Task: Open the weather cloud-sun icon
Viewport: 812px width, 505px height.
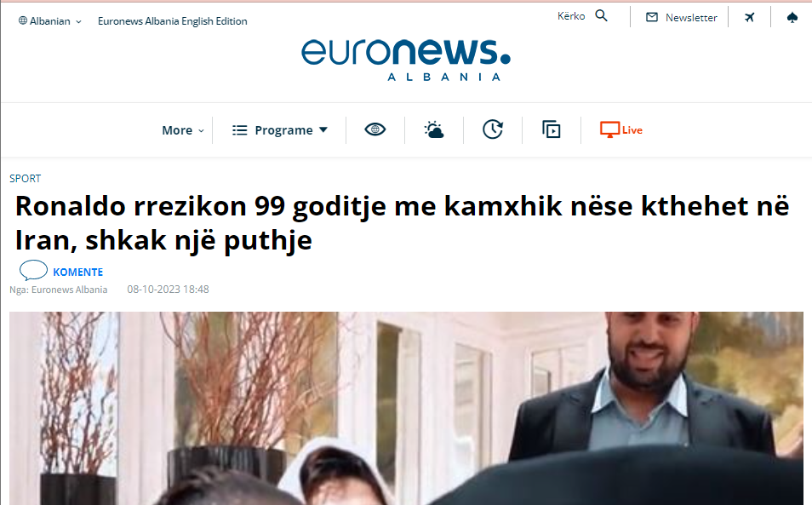Action: pos(433,129)
